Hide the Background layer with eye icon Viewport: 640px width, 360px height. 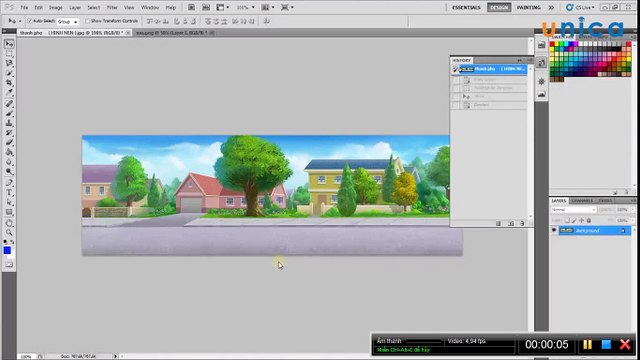click(554, 231)
